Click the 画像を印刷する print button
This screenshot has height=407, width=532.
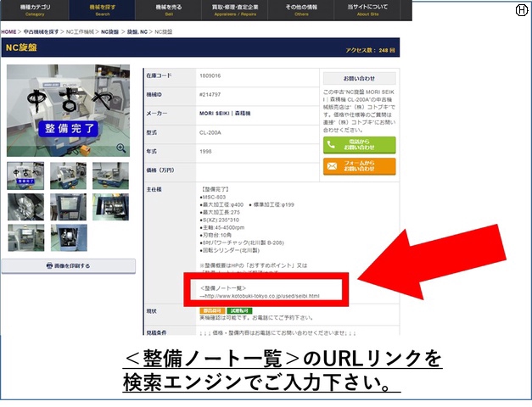(x=68, y=266)
